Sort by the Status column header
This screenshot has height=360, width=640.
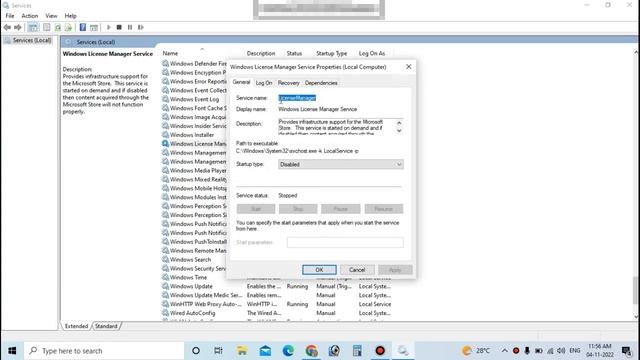click(x=294, y=53)
